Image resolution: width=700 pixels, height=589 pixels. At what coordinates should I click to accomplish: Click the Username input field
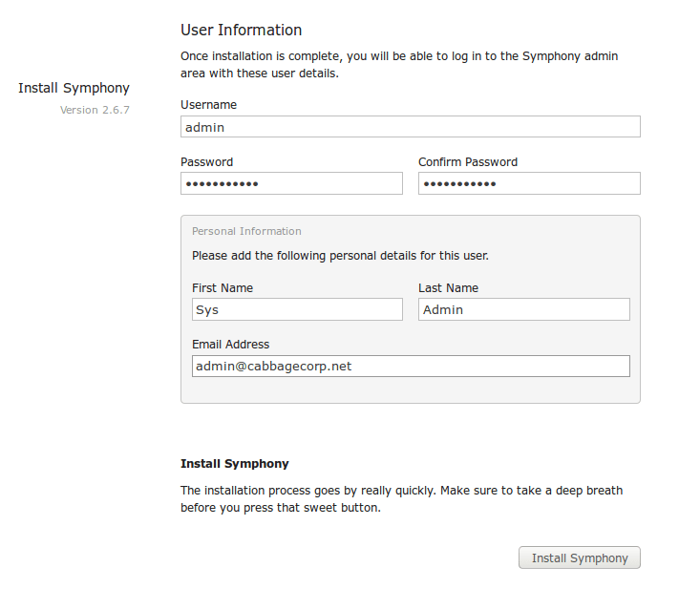click(410, 127)
